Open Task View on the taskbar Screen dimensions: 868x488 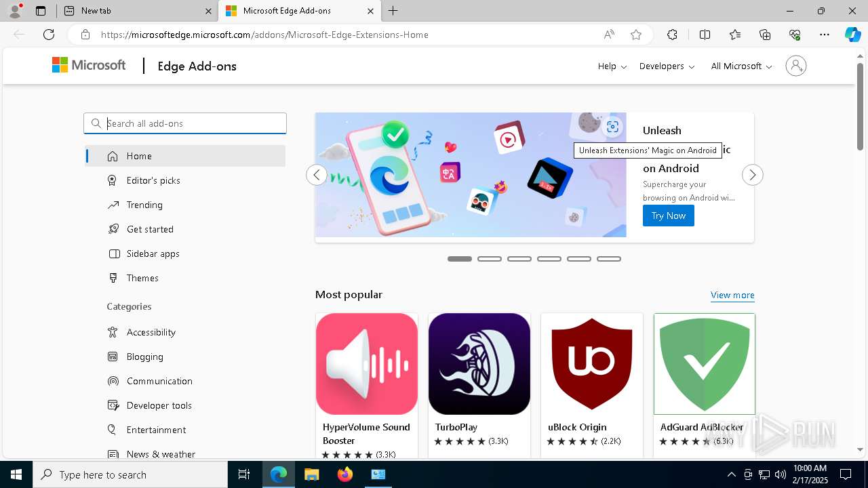244,474
